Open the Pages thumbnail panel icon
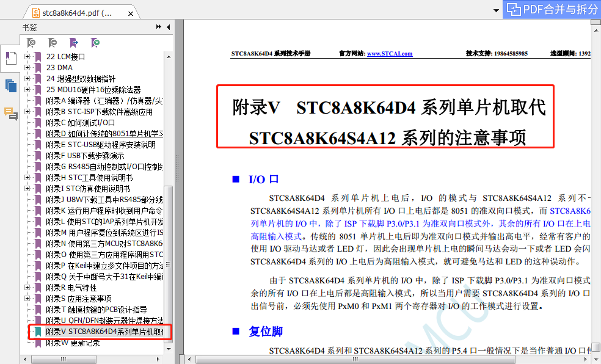The width and height of the screenshot is (601, 364). [x=11, y=86]
